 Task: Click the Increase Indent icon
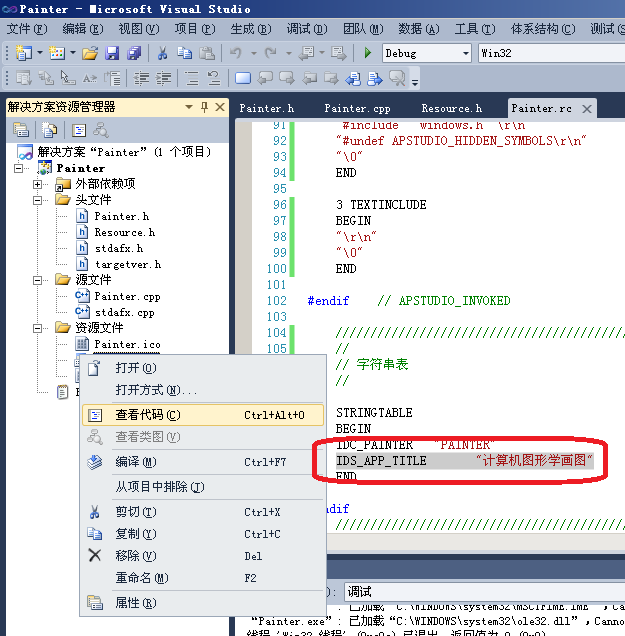point(163,78)
